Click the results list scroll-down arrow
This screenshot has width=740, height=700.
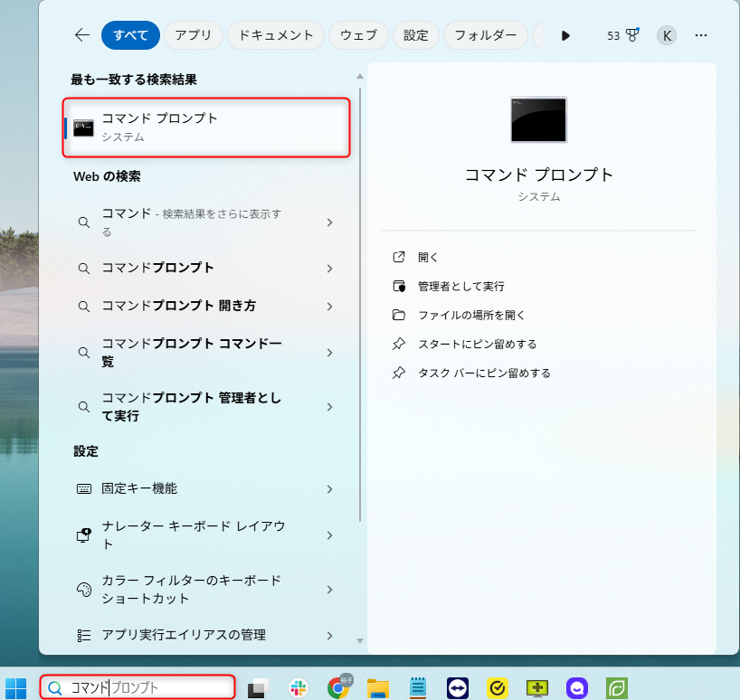360,641
